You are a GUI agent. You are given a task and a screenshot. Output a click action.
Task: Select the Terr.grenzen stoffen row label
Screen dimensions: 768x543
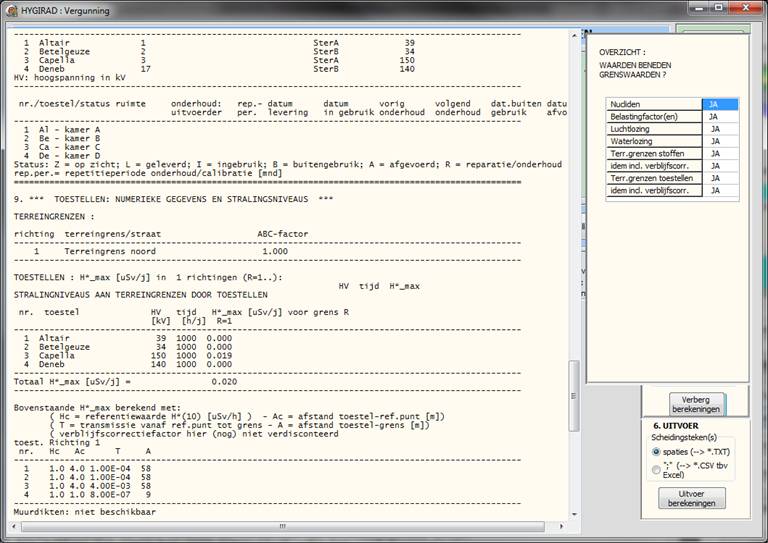point(654,153)
